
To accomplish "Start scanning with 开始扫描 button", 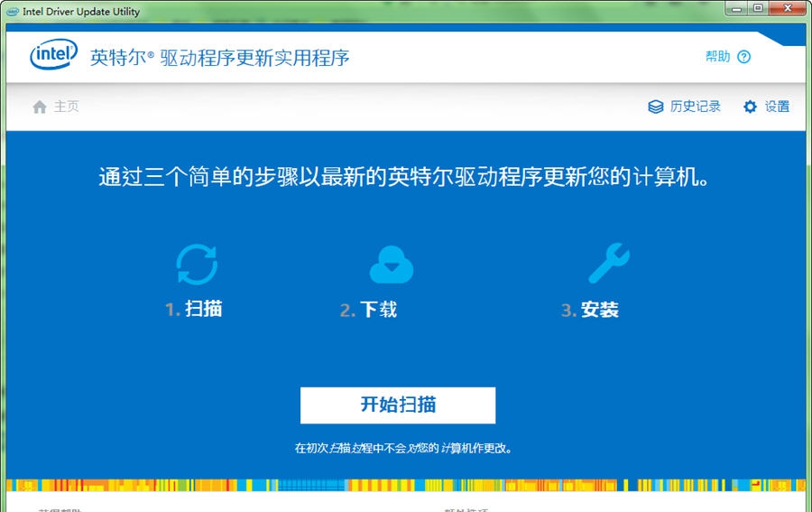I will [x=398, y=405].
